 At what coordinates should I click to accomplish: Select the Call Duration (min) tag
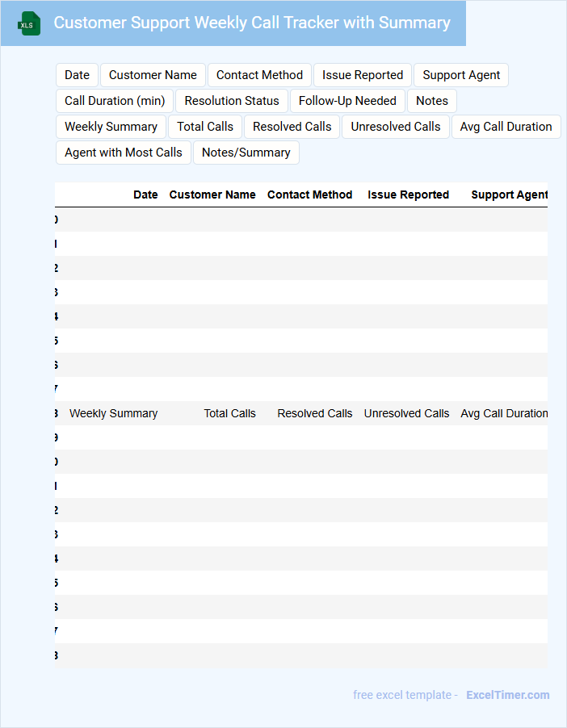pos(115,101)
